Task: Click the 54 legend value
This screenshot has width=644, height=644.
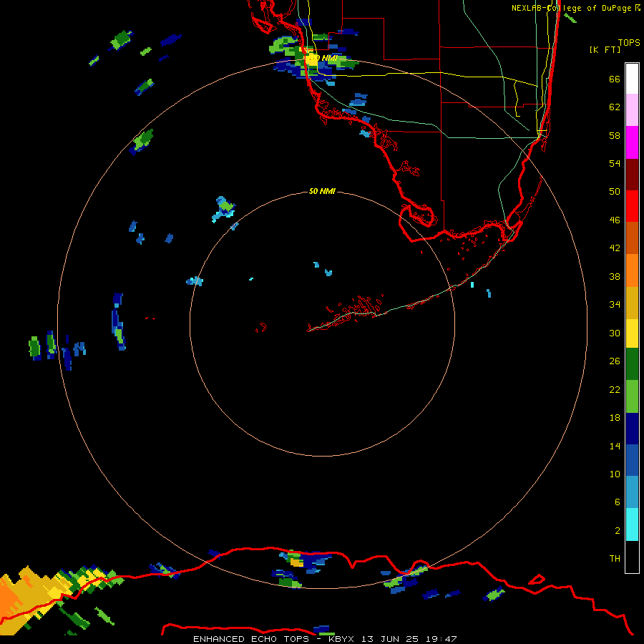Action: coord(615,163)
